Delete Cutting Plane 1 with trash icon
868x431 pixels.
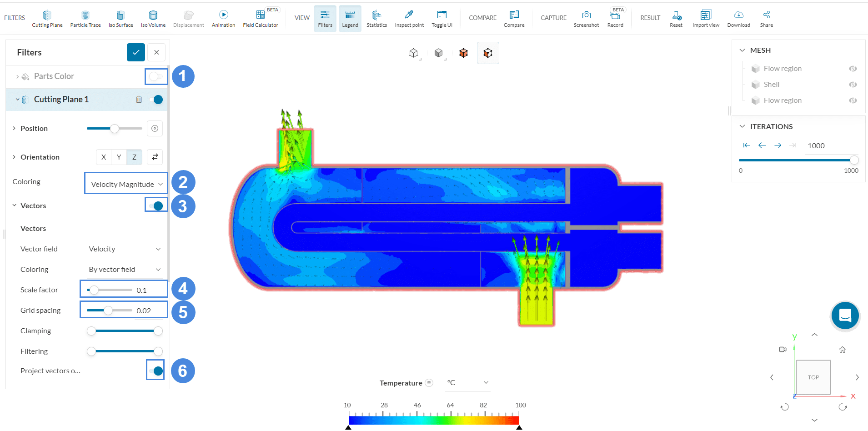pos(139,100)
